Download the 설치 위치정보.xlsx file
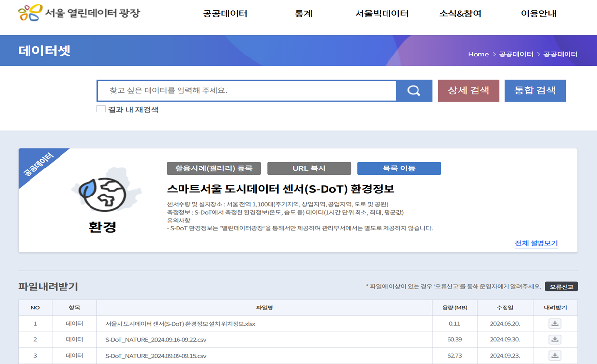The image size is (597, 364). 555,324
